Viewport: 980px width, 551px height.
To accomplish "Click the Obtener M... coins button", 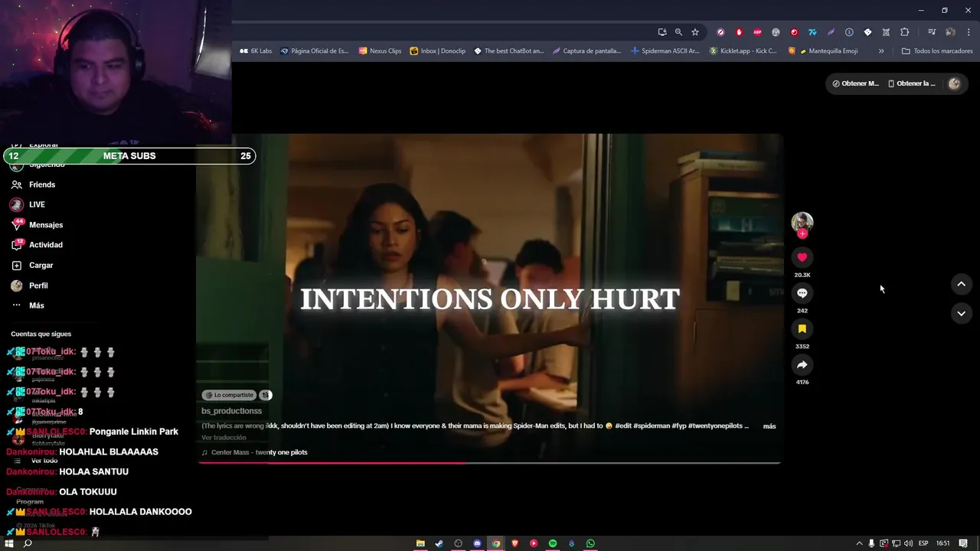I will point(856,83).
